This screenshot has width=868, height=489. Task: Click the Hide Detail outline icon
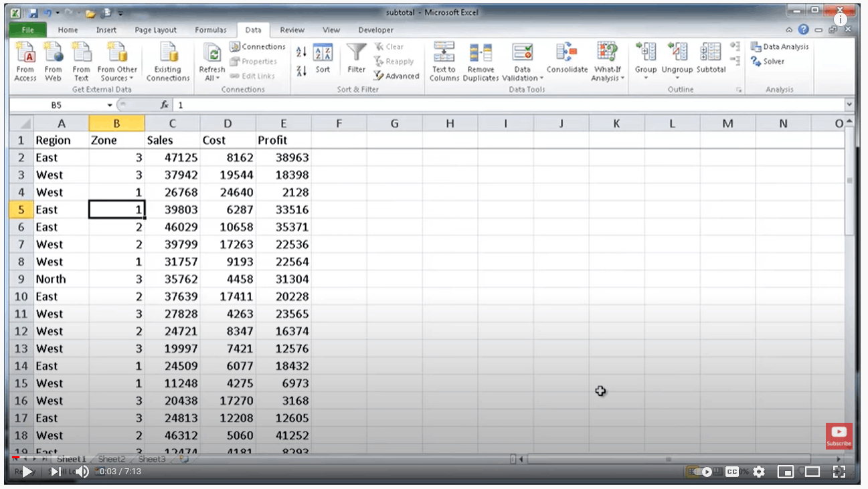coord(735,61)
